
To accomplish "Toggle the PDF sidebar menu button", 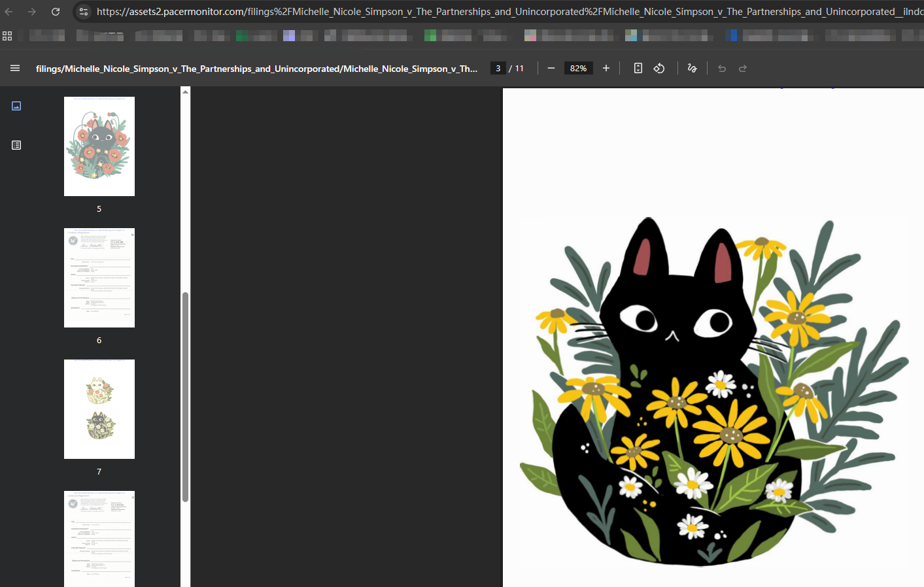I will pos(15,68).
